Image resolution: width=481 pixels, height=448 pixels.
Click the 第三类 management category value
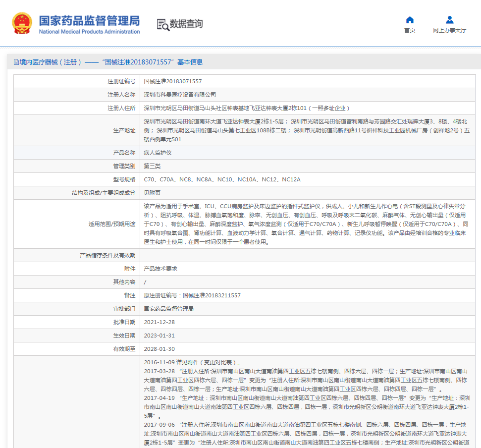[152, 166]
